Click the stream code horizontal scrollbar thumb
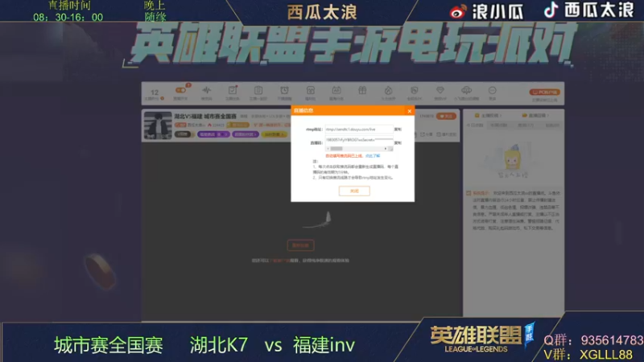The width and height of the screenshot is (644, 362). coord(336,149)
